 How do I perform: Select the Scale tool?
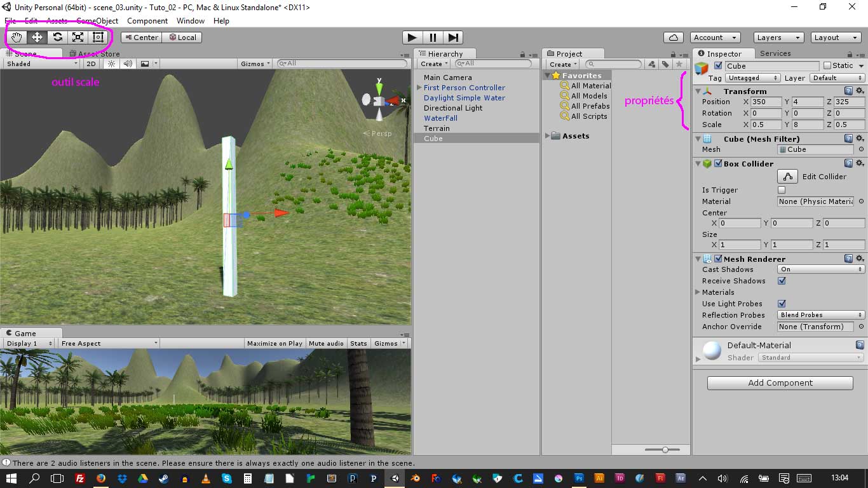78,37
